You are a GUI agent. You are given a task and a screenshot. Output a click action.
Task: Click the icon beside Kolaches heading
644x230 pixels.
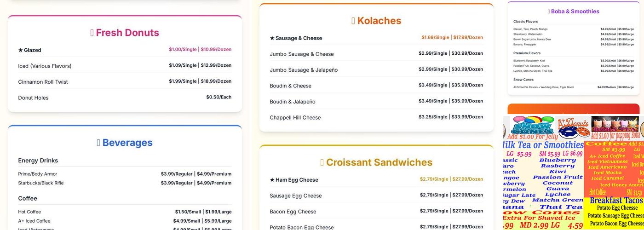pyautogui.click(x=353, y=21)
